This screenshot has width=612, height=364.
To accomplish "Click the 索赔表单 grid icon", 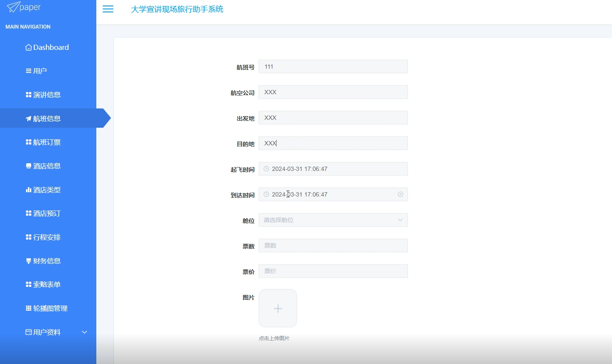I will [x=29, y=284].
